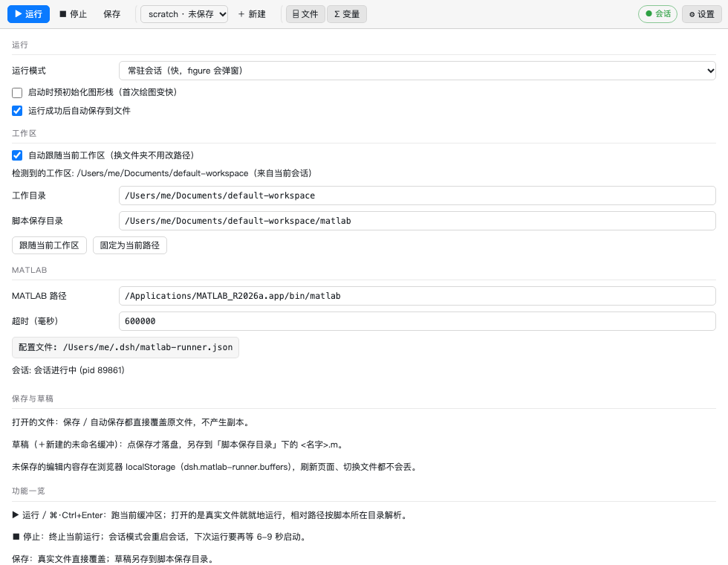
Task: Click the 工作区 section heading
Action: coord(24,133)
